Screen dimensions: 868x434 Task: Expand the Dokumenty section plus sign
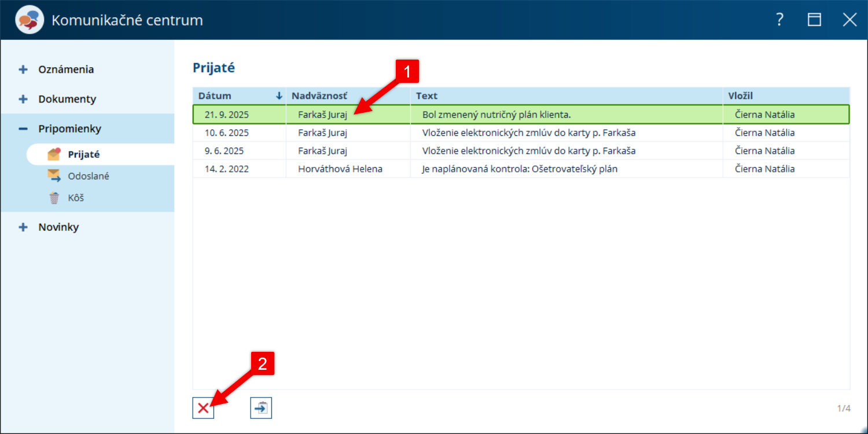pos(23,99)
